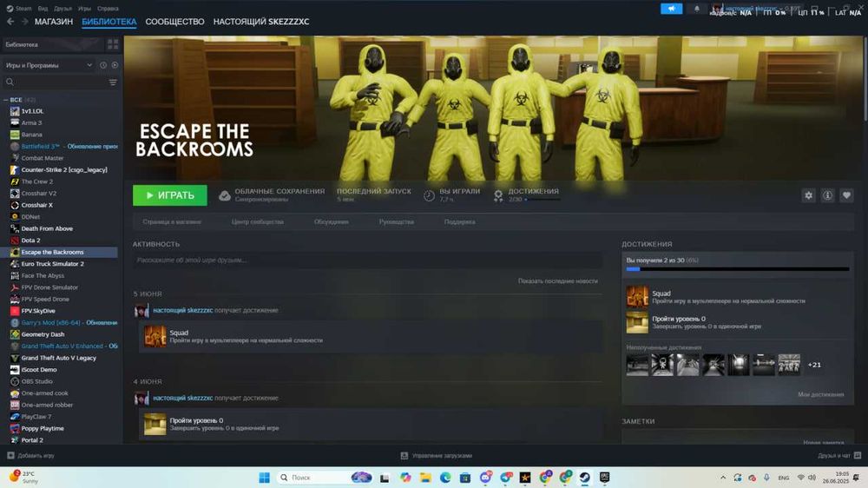Viewport: 868px width, 488px height.
Task: Click Steam icon in the taskbar
Action: pos(584,478)
